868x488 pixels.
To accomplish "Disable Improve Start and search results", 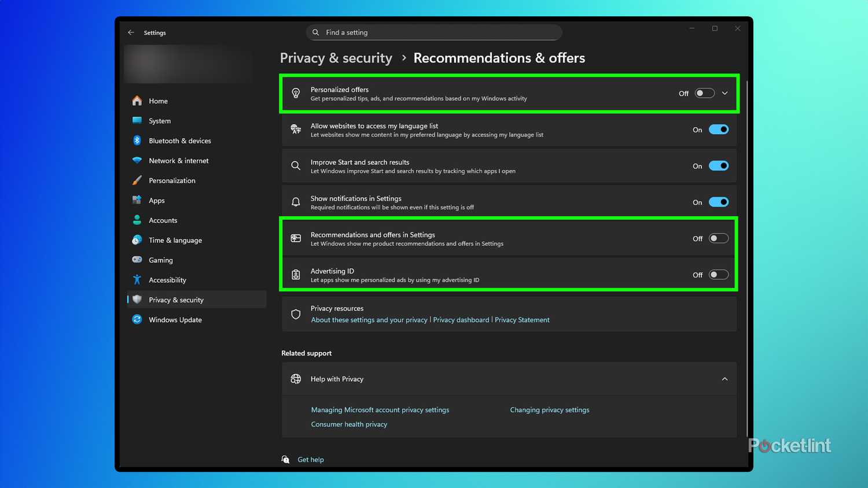I will [x=719, y=165].
